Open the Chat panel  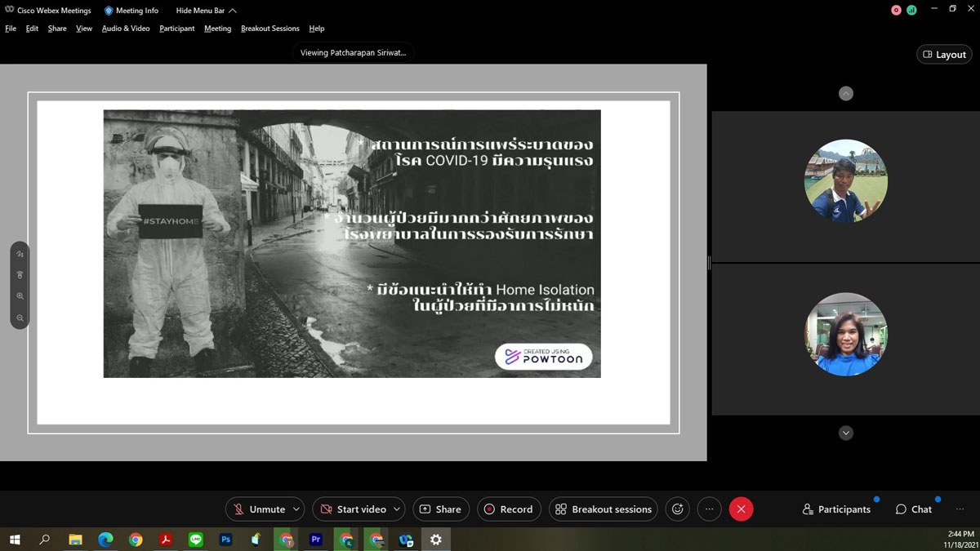pos(913,509)
